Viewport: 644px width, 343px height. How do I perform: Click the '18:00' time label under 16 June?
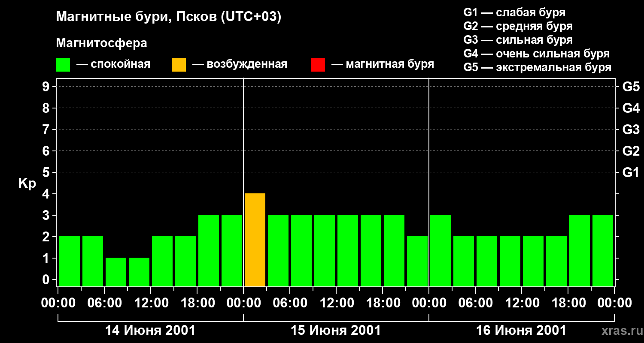[x=568, y=303]
